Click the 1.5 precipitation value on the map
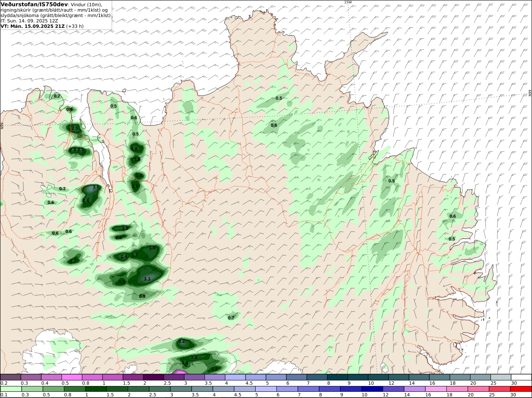The image size is (532, 398). (x=122, y=282)
